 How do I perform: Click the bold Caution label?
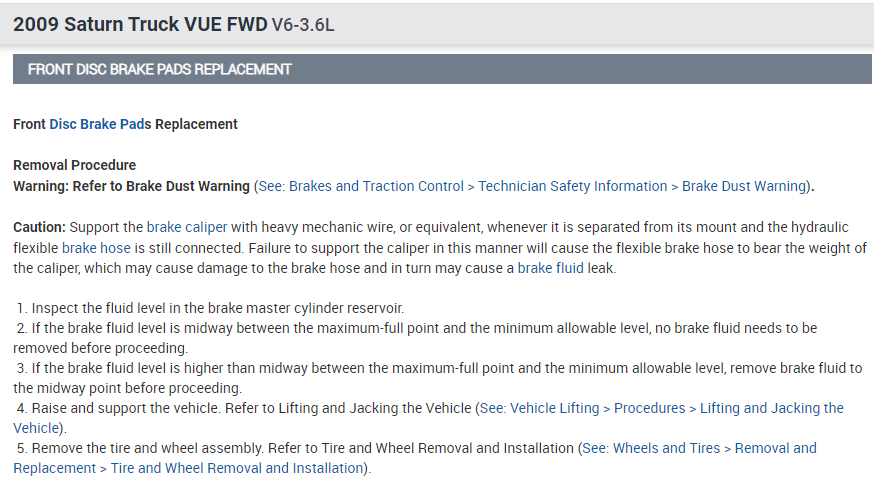pyautogui.click(x=39, y=227)
